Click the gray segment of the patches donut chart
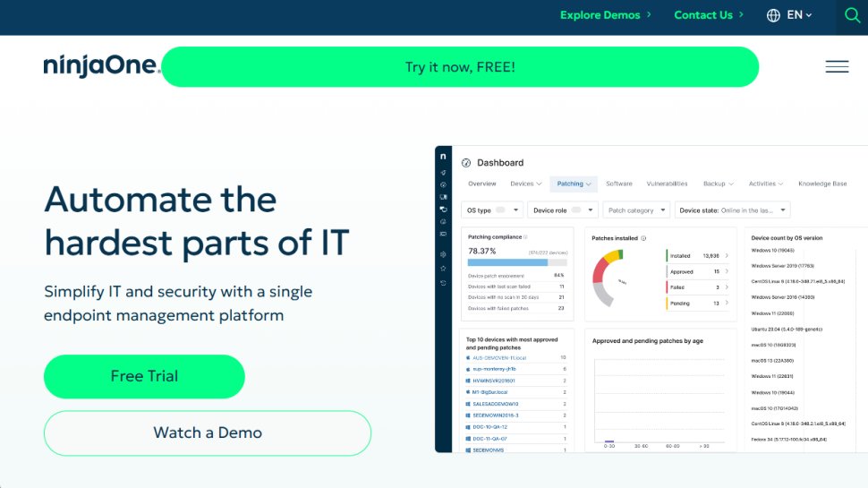 click(x=603, y=294)
